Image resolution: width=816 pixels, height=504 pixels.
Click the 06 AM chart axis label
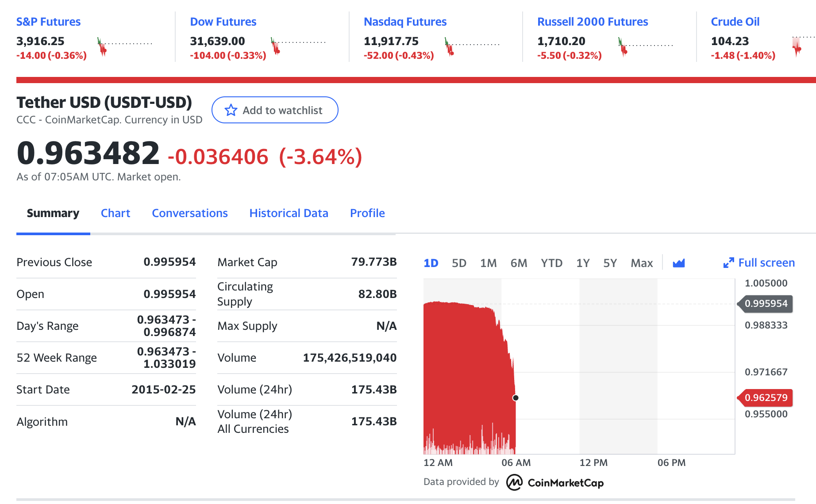tap(516, 462)
